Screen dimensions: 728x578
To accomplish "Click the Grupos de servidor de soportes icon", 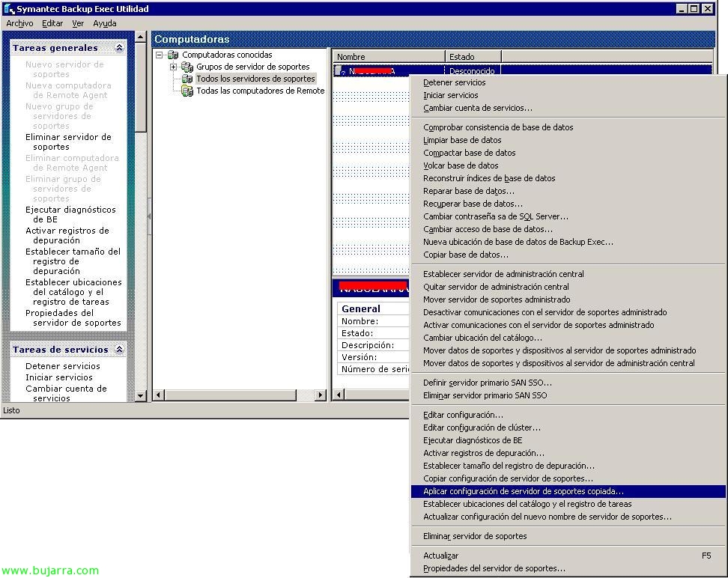I will pos(187,67).
